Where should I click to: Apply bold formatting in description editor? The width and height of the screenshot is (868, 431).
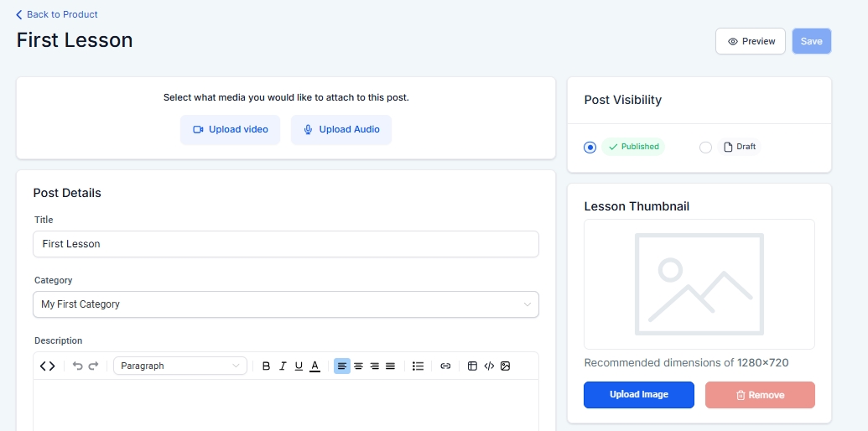(x=267, y=366)
